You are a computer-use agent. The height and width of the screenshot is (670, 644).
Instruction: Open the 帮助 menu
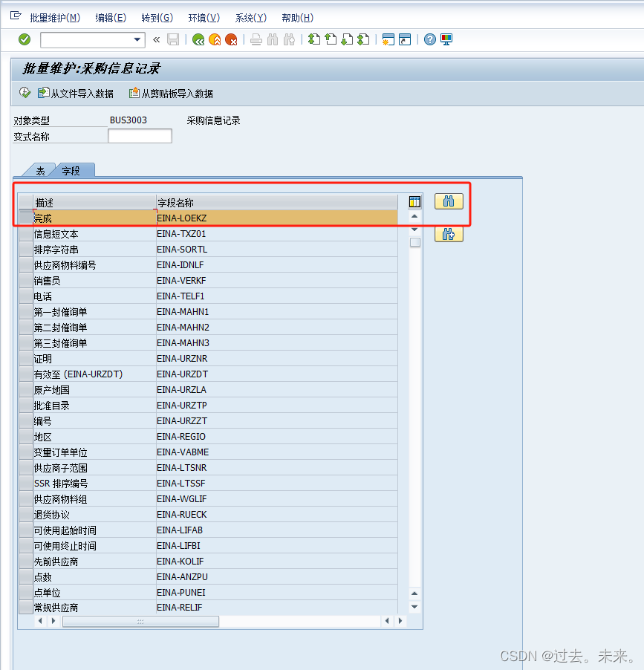[296, 18]
